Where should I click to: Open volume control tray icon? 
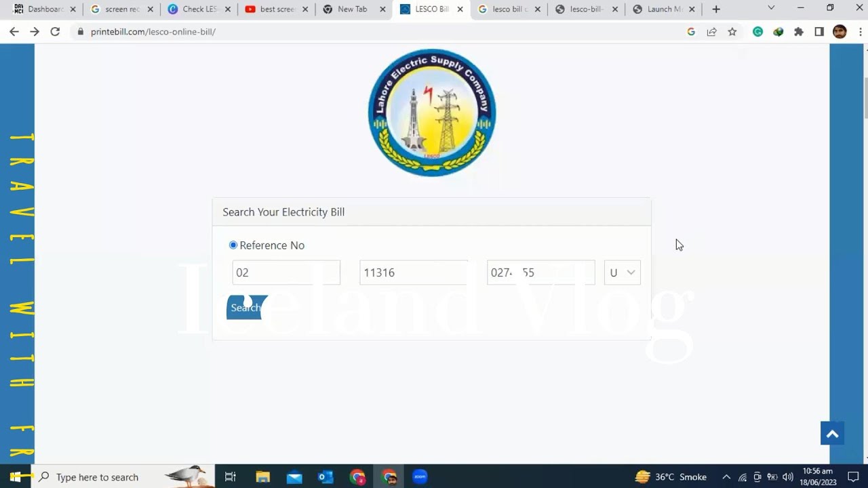[787, 476]
